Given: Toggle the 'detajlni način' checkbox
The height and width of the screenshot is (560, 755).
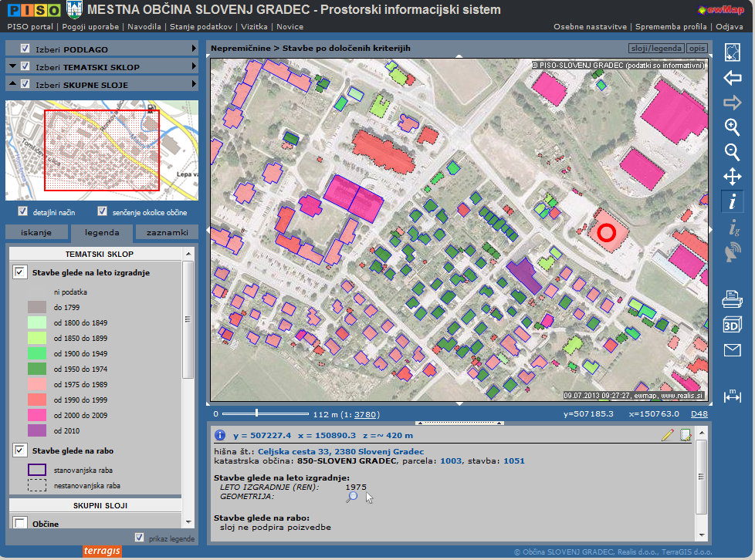Looking at the screenshot, I should point(23,212).
